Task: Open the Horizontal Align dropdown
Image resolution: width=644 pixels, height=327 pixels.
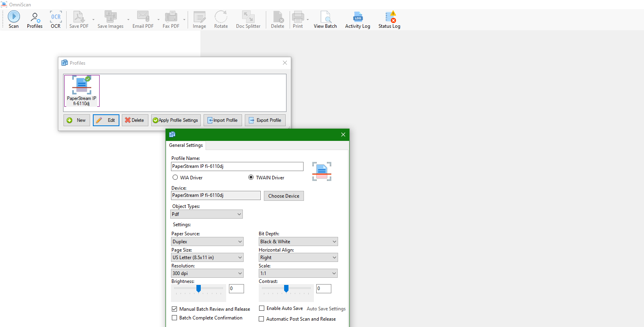Action: 298,258
